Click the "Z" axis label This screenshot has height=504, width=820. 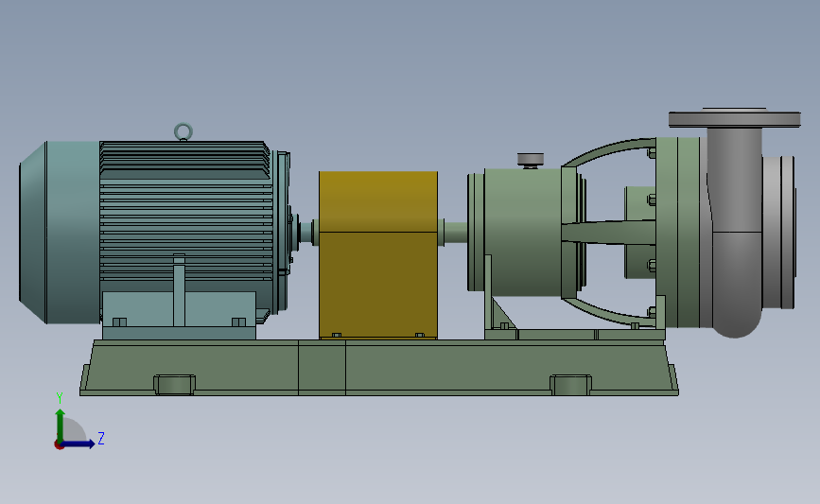coord(101,438)
